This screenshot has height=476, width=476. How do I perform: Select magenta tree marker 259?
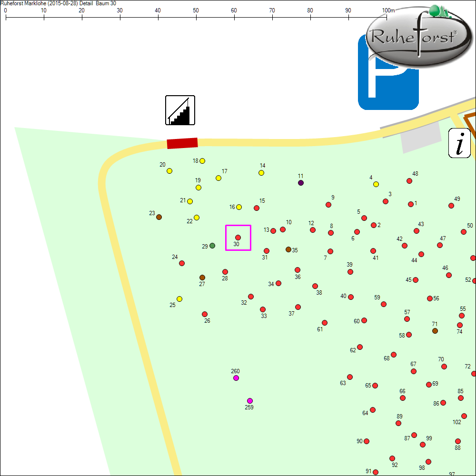pos(250,401)
